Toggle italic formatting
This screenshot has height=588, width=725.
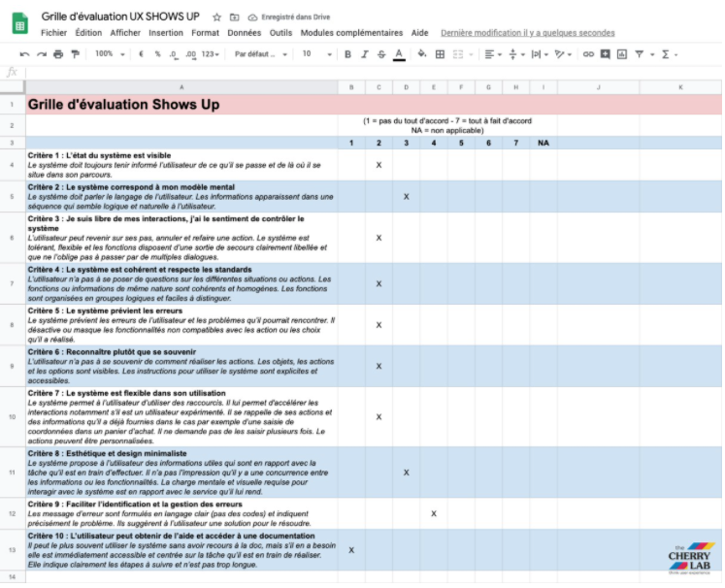point(365,54)
